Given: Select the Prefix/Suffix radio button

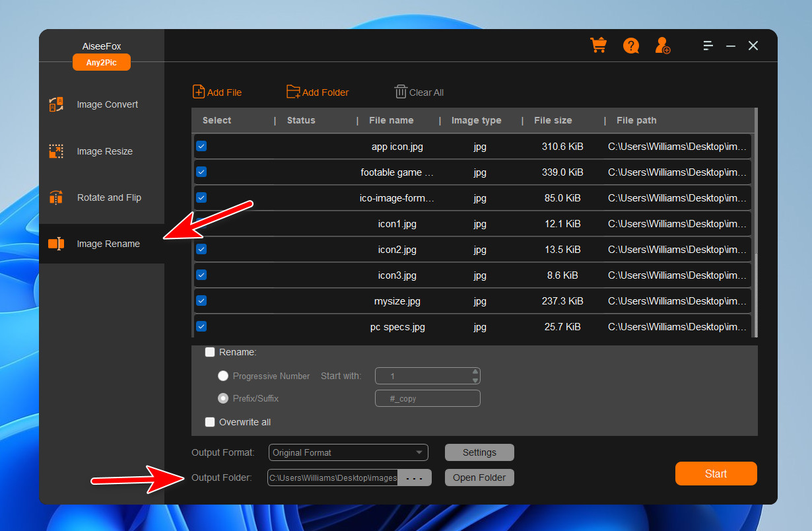Looking at the screenshot, I should [x=223, y=398].
